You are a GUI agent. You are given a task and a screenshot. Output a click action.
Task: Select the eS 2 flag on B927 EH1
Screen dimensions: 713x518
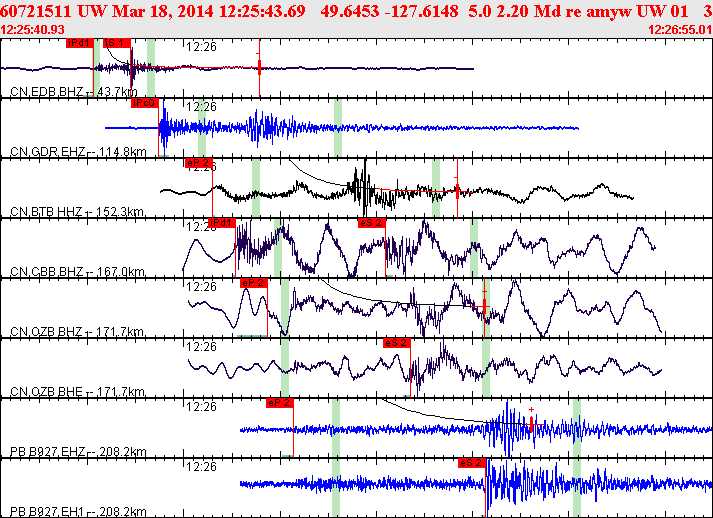(472, 463)
